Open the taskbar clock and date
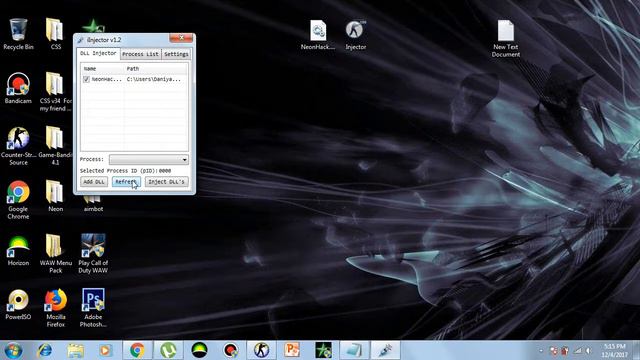Viewport: 640px width, 360px height. click(614, 351)
